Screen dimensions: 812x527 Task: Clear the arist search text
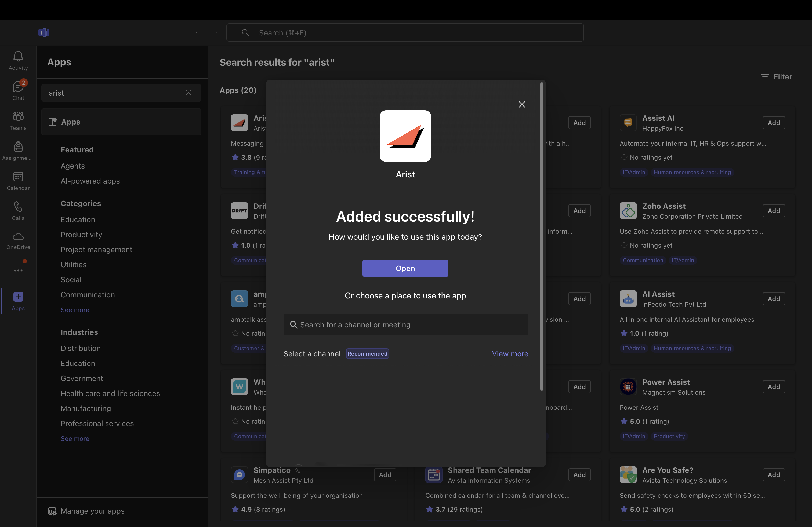coord(188,93)
